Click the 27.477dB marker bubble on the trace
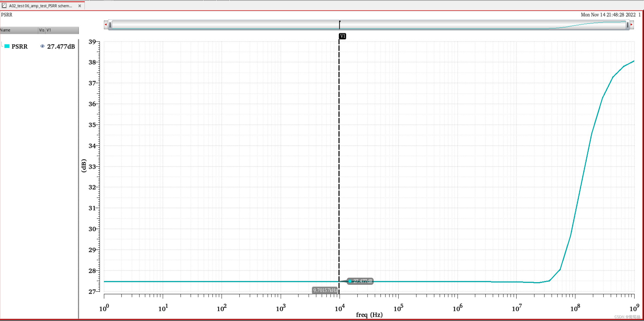Viewport: 644px width, 321px height. (x=360, y=281)
